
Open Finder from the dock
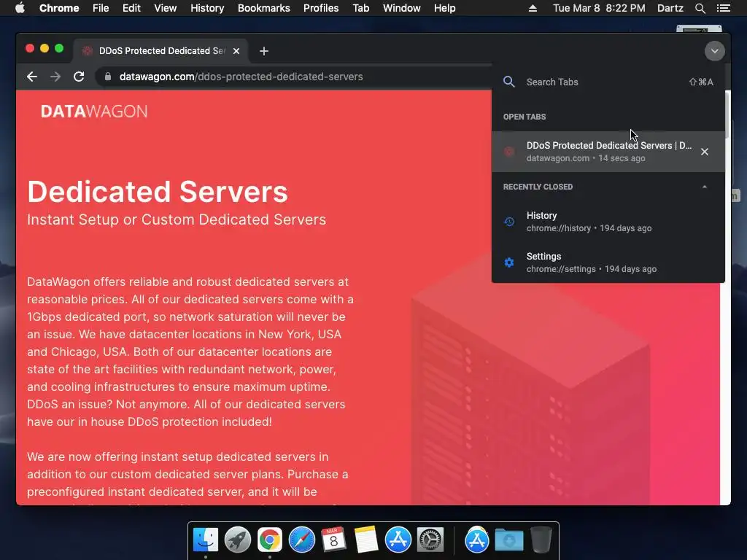[205, 540]
